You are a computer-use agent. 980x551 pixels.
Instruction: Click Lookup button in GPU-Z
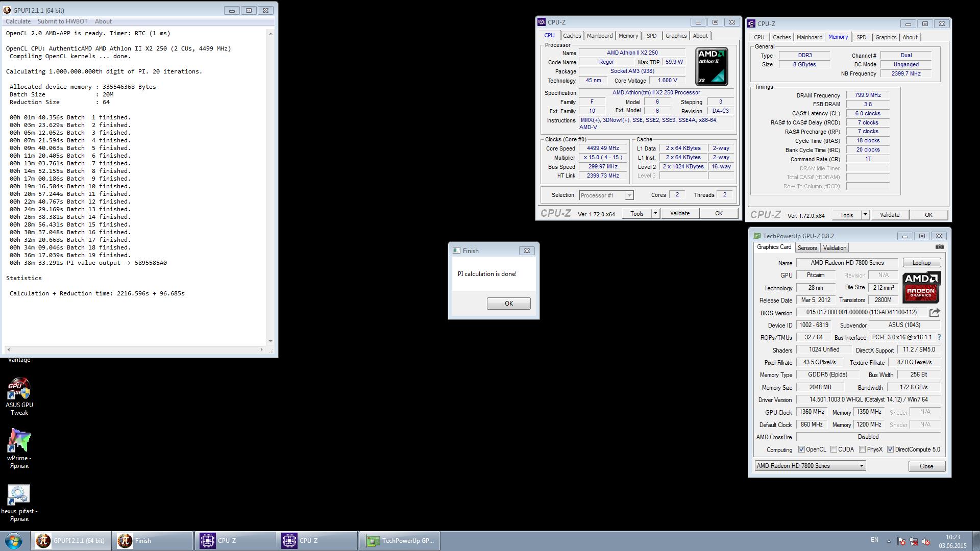click(x=921, y=263)
